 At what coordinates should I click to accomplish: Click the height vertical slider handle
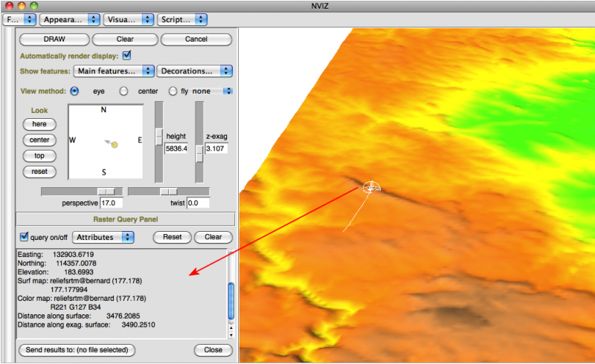click(x=158, y=137)
